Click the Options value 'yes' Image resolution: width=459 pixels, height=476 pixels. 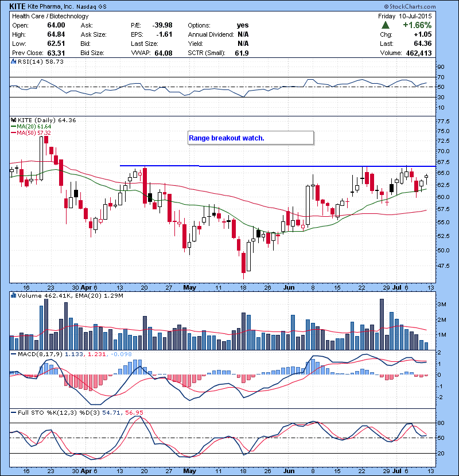coord(243,25)
